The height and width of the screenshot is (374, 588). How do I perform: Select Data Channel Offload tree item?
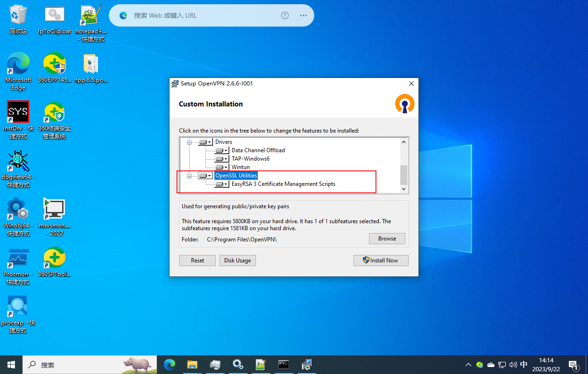pyautogui.click(x=258, y=150)
